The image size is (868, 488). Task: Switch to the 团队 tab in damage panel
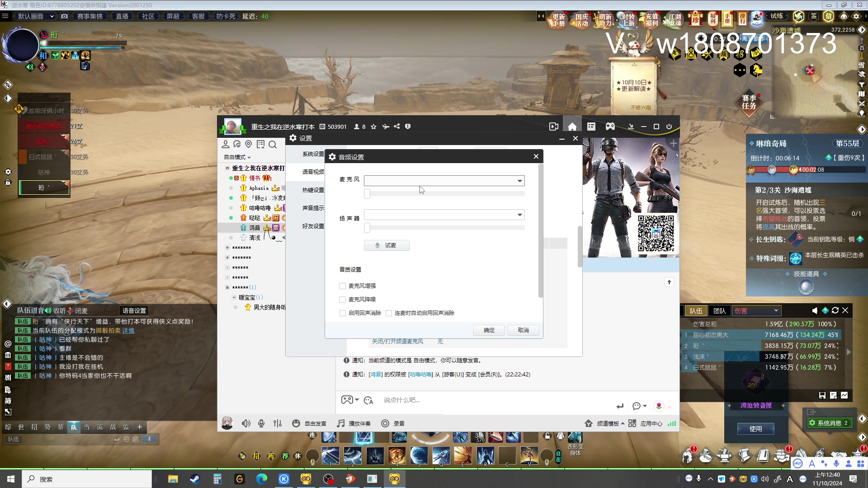[719, 310]
